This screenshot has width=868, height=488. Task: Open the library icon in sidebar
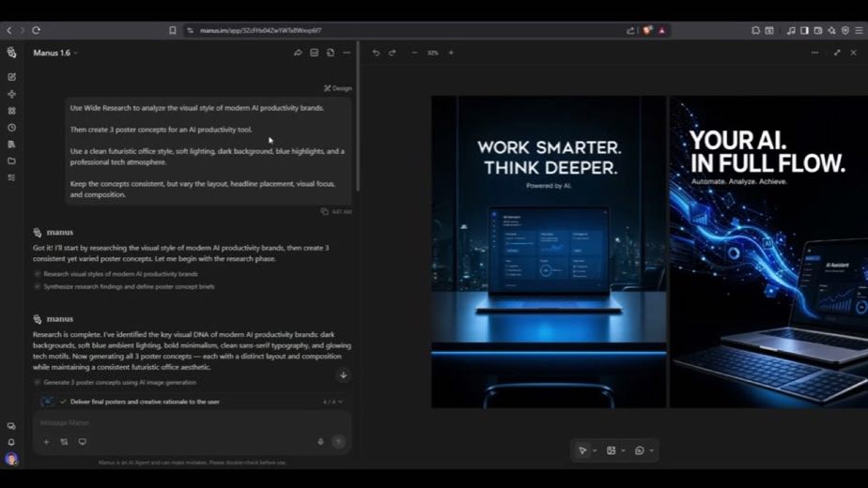point(11,144)
